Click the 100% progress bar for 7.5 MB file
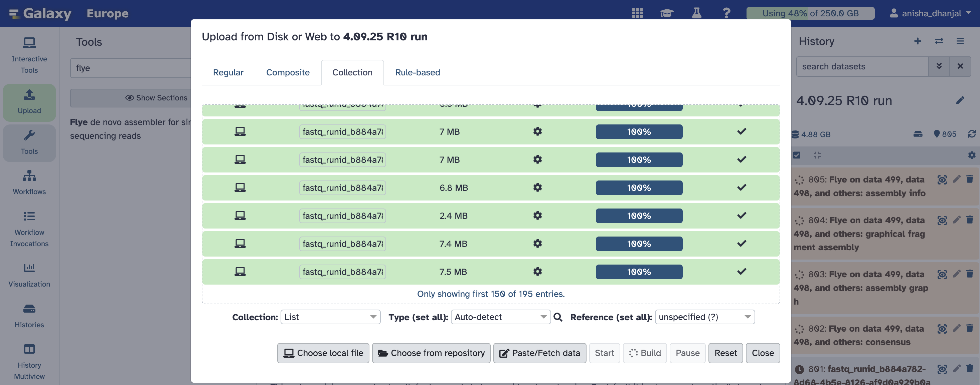 [x=639, y=272]
